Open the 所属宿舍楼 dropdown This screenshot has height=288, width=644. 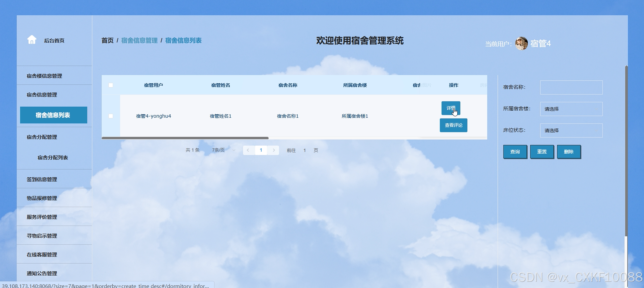pyautogui.click(x=571, y=109)
